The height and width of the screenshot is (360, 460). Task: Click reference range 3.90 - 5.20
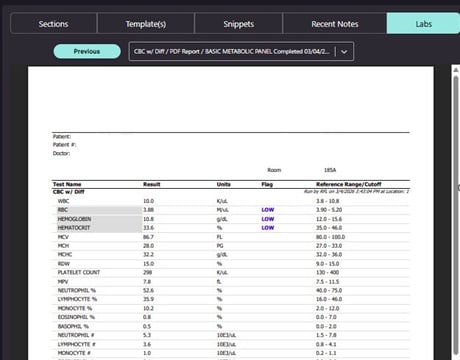[x=329, y=210]
